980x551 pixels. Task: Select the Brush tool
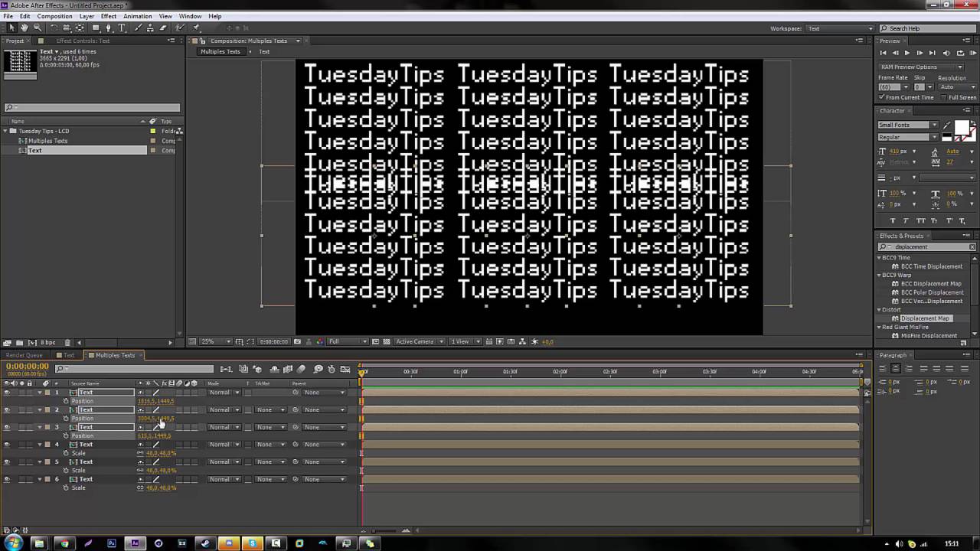click(138, 28)
